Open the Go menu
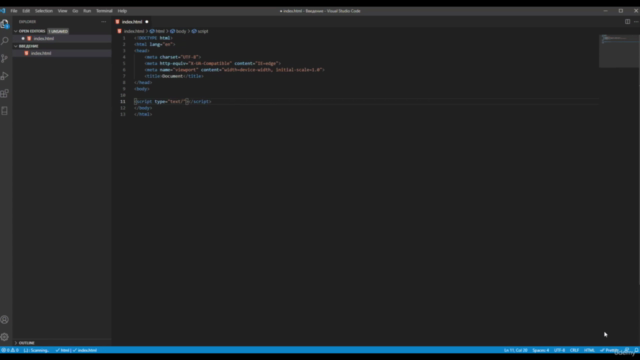 [x=75, y=11]
